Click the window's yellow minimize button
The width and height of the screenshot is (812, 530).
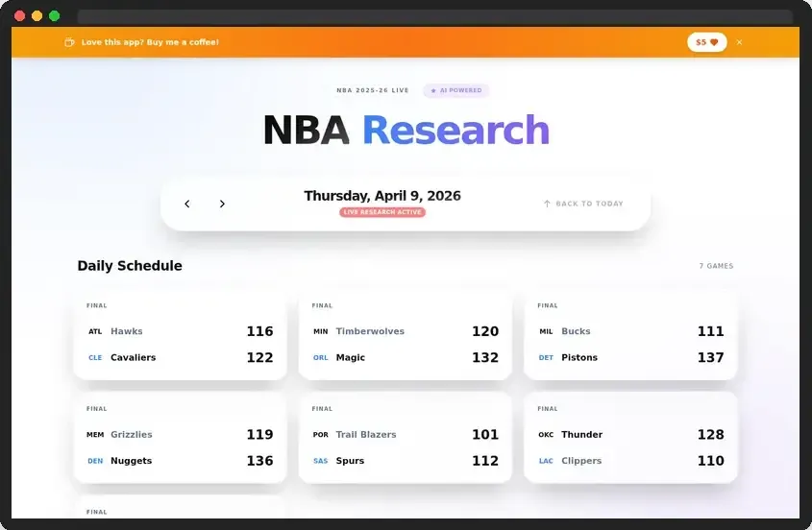click(x=37, y=16)
